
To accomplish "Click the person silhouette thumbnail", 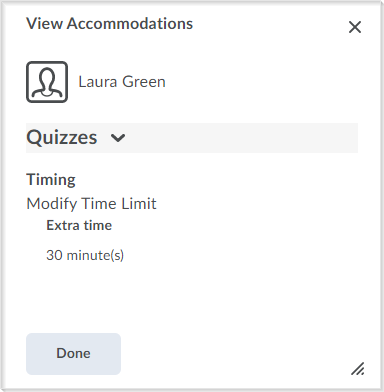I will 47,82.
